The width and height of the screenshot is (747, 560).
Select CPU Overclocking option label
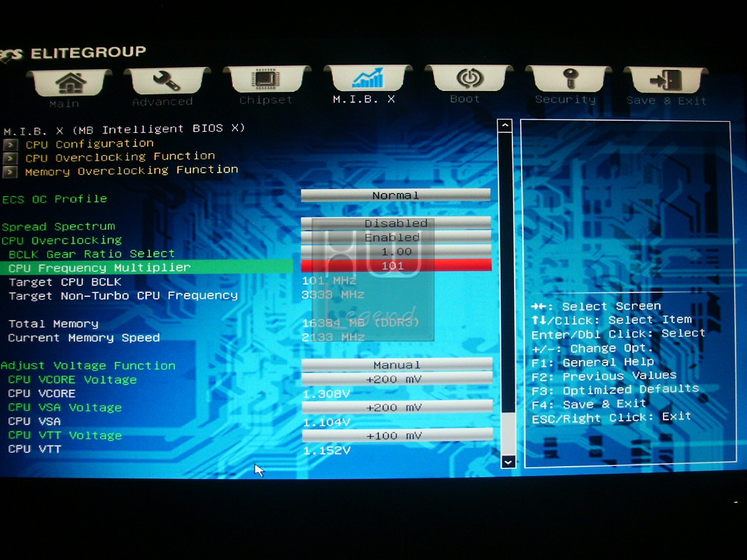(61, 240)
